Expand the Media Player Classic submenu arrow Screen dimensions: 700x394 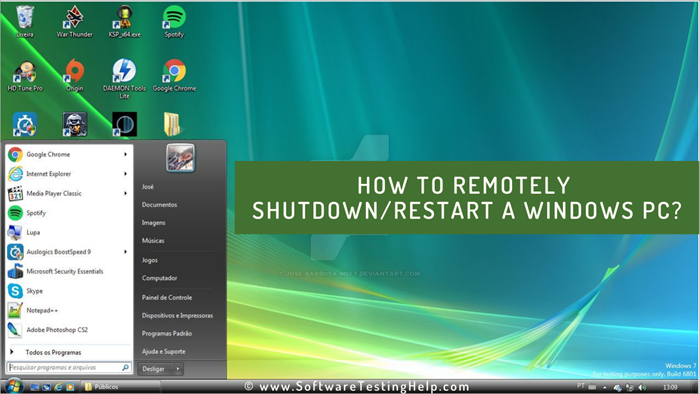(125, 193)
